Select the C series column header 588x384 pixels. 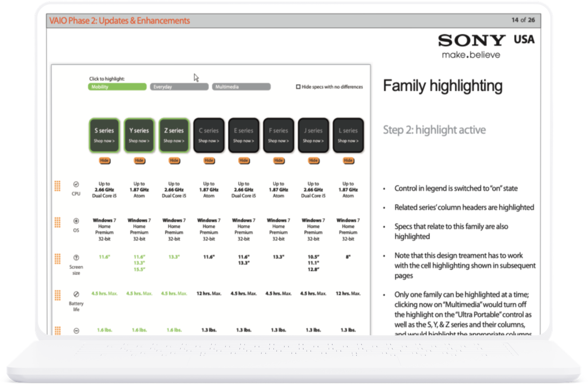click(x=209, y=135)
